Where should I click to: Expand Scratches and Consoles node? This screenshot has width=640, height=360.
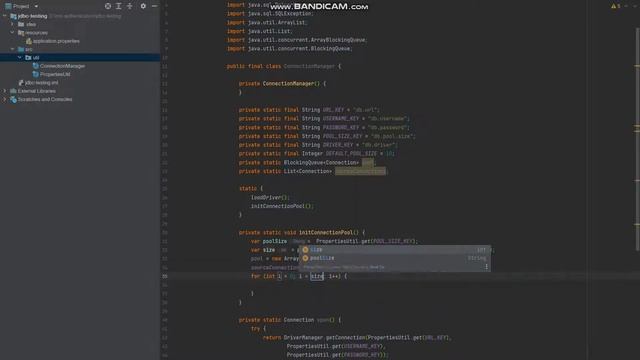pos(5,99)
